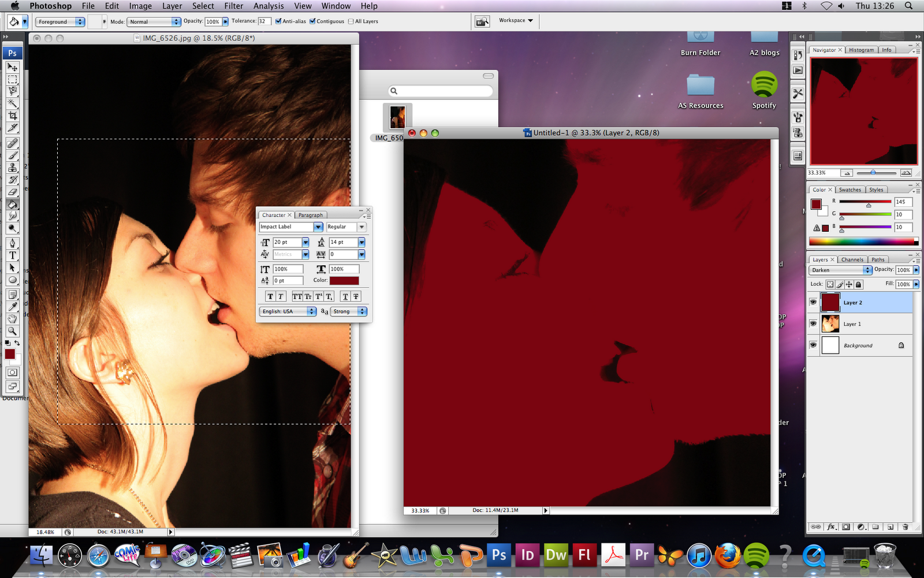The height and width of the screenshot is (578, 924).
Task: Click the link layers icon
Action: point(815,527)
